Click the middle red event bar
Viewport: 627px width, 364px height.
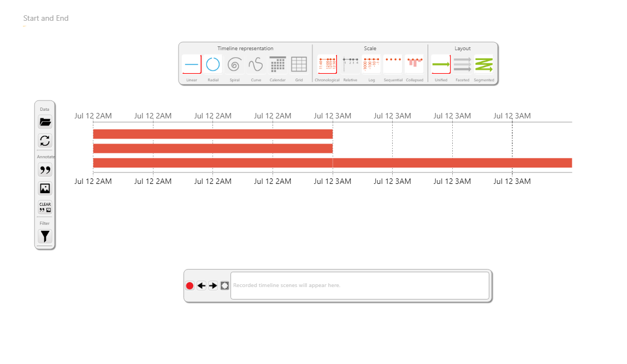tap(213, 148)
